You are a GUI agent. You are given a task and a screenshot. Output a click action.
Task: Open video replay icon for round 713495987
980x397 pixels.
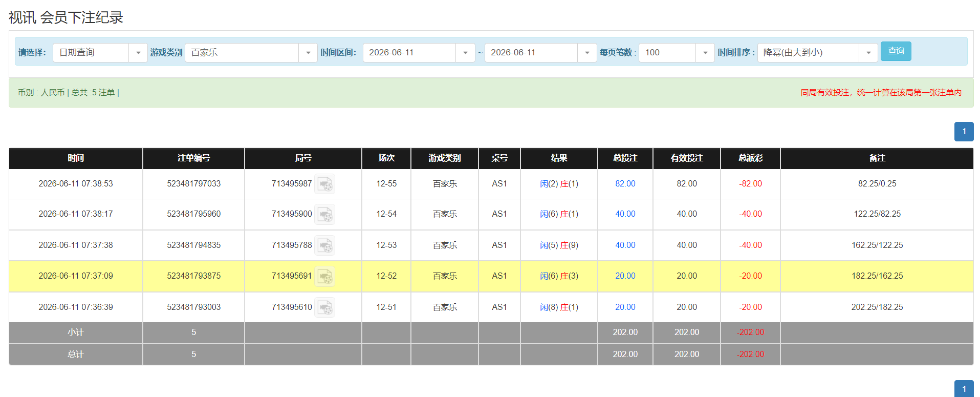[324, 184]
